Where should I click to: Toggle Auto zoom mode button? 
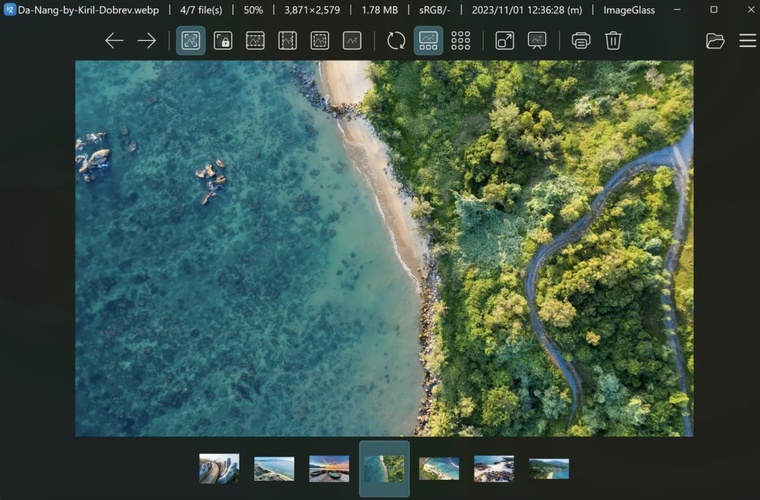pos(190,41)
